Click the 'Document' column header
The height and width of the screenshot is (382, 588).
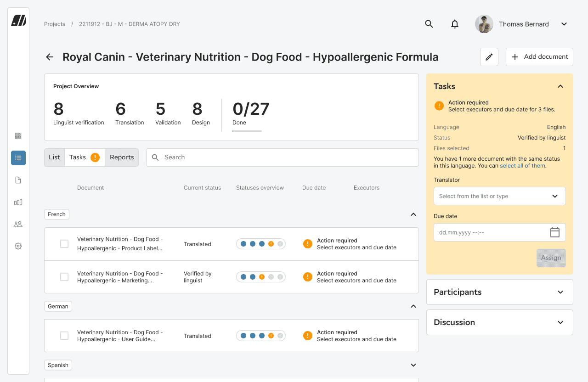(x=90, y=188)
